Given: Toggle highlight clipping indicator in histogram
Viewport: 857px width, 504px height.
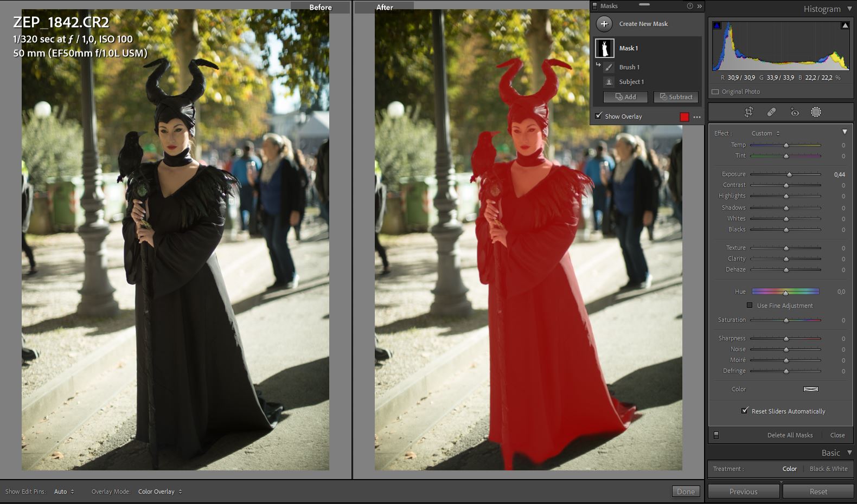Looking at the screenshot, I should click(845, 25).
